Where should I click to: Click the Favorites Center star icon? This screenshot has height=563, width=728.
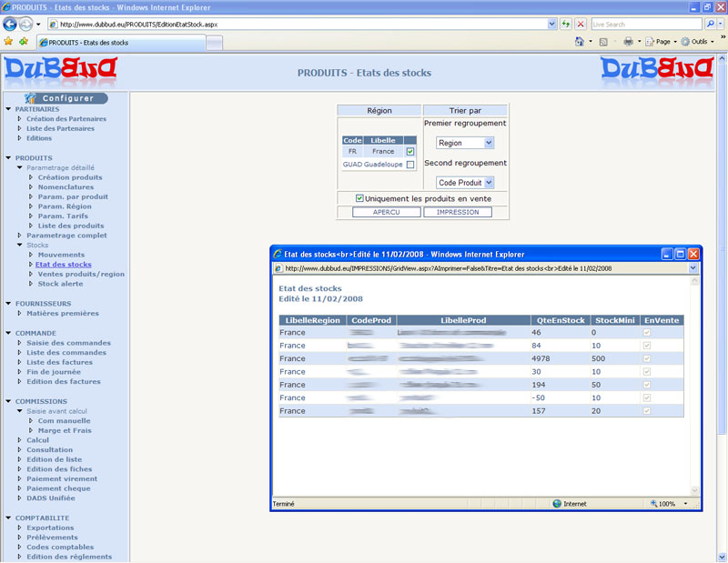tap(8, 42)
